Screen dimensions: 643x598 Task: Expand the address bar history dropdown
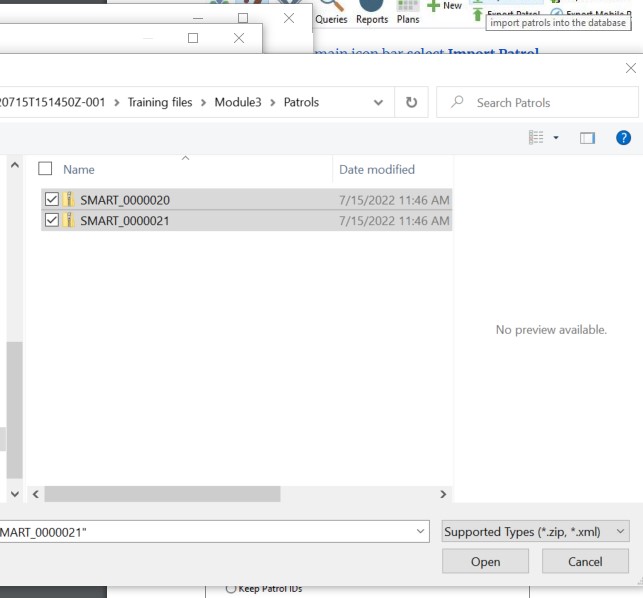pyautogui.click(x=378, y=102)
